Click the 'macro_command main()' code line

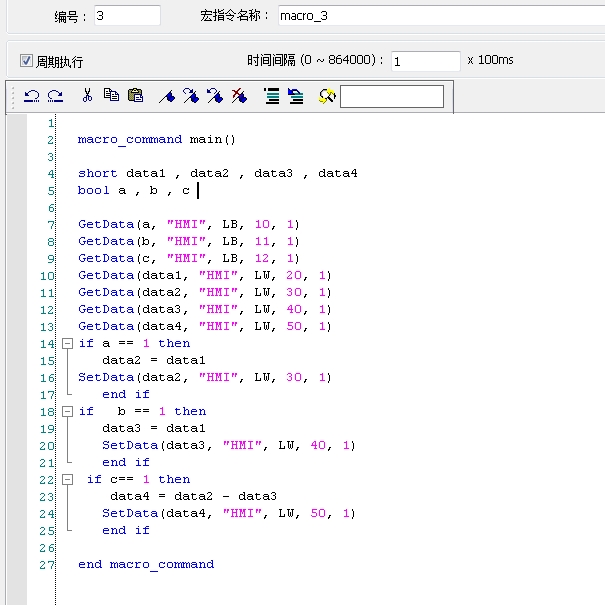(x=156, y=139)
